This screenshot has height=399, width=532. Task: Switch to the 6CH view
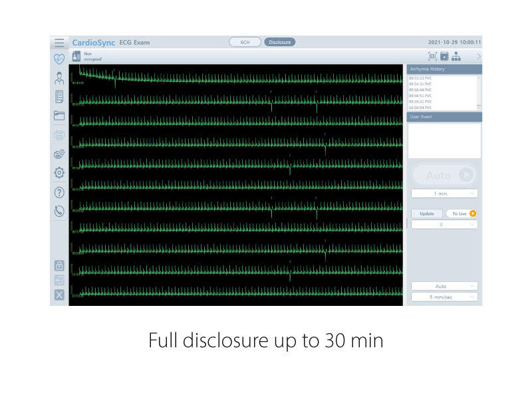tap(245, 42)
